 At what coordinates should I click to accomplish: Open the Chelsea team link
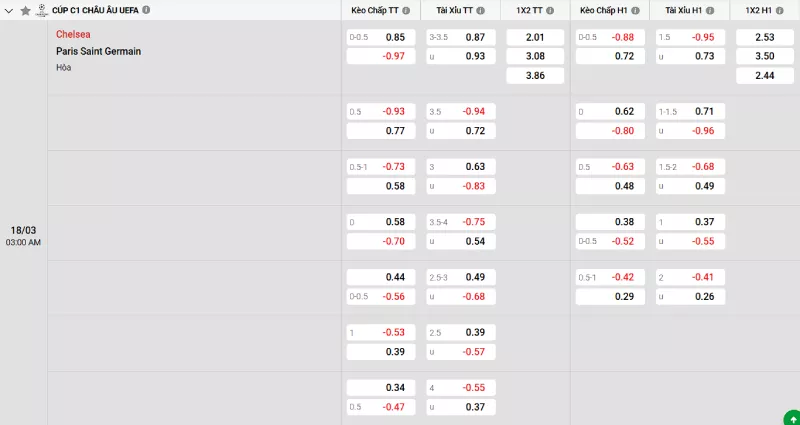tap(73, 34)
